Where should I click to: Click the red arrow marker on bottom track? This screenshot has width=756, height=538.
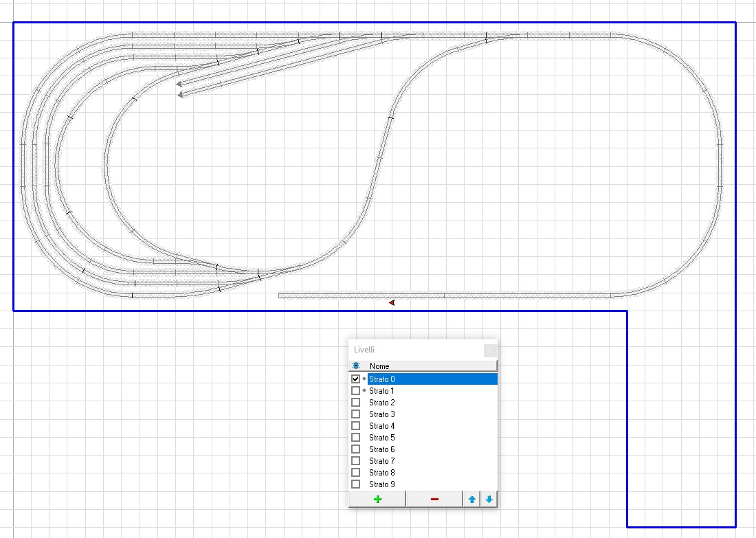(x=391, y=302)
